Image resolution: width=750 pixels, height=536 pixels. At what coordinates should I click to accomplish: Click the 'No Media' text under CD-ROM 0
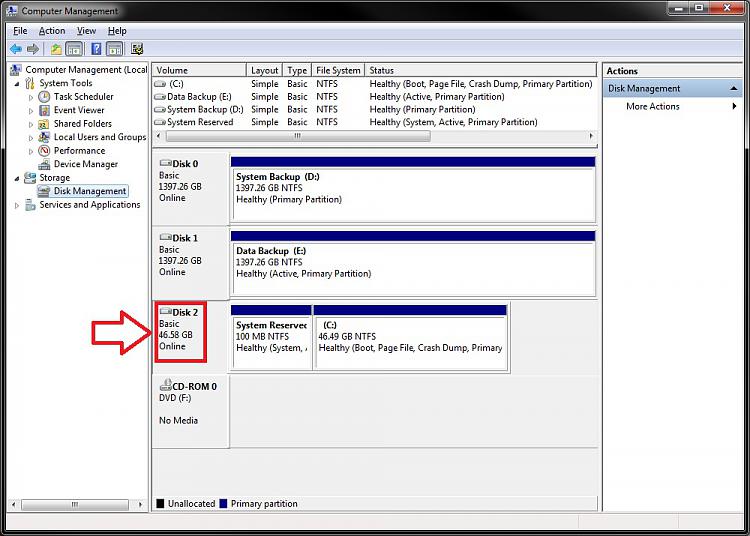[178, 421]
